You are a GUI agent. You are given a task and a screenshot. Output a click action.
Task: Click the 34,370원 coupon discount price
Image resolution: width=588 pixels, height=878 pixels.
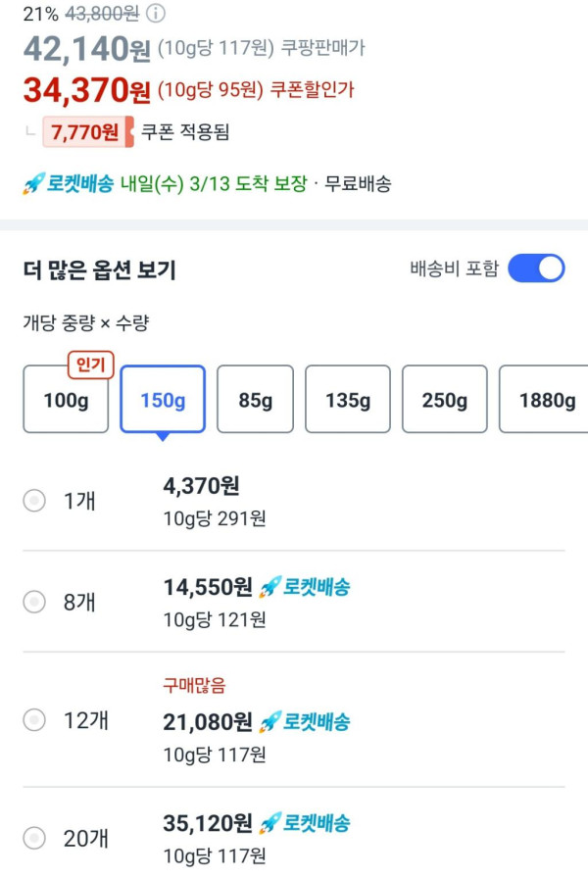[87, 90]
